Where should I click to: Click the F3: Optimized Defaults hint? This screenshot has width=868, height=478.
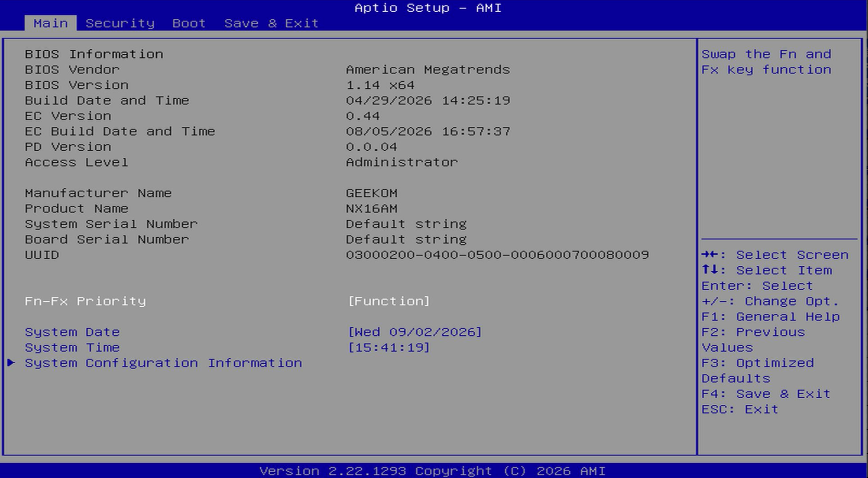coord(758,370)
